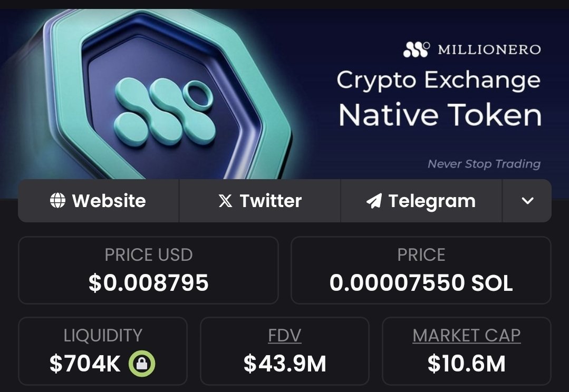This screenshot has width=569, height=392.
Task: Click the MILLIONERO brand name text
Action: (x=489, y=50)
